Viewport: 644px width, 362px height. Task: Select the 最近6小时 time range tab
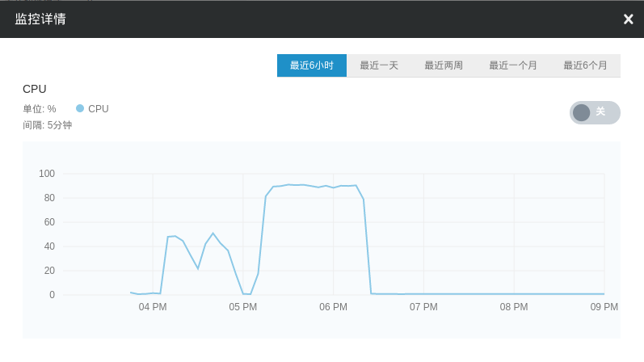(311, 65)
